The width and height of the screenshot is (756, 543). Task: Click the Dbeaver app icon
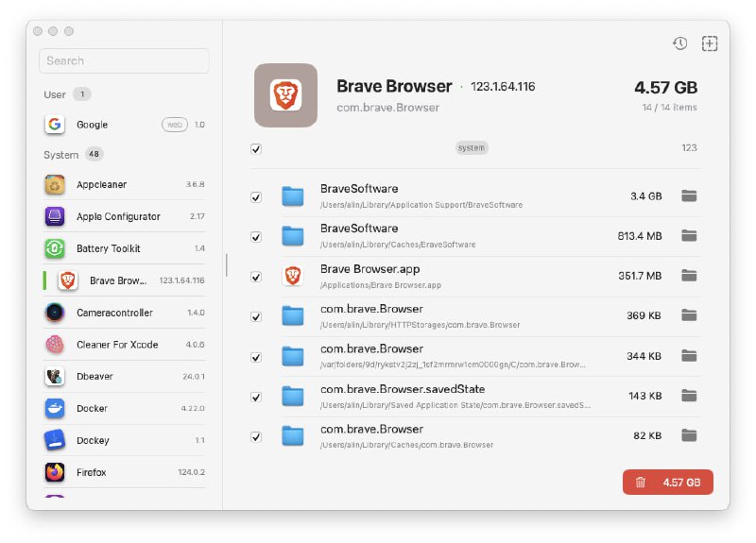(x=55, y=377)
